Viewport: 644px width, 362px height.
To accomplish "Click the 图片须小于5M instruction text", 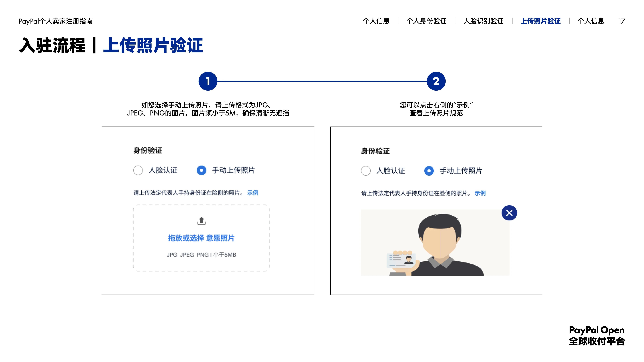I will (x=214, y=113).
